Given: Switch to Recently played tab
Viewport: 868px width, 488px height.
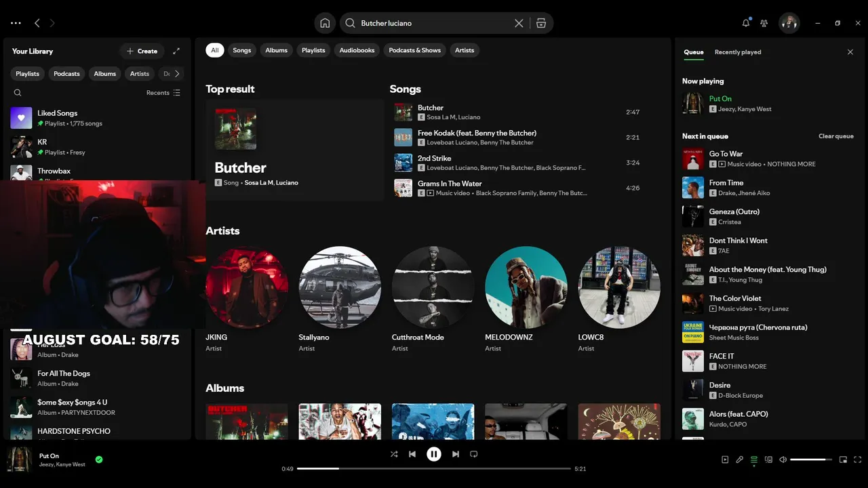Looking at the screenshot, I should pos(738,52).
